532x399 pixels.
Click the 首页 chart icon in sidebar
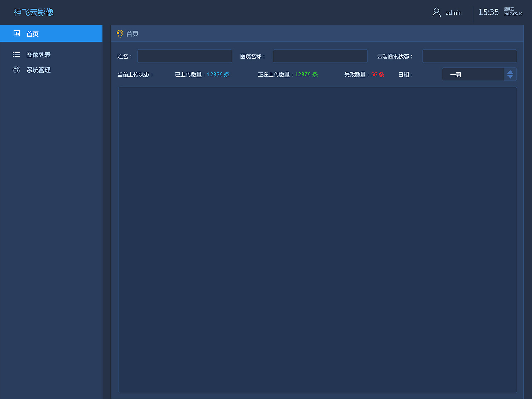(x=17, y=33)
